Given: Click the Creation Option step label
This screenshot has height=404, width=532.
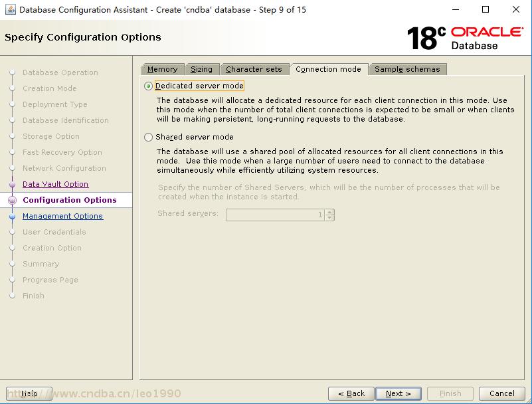Looking at the screenshot, I should (x=52, y=248).
